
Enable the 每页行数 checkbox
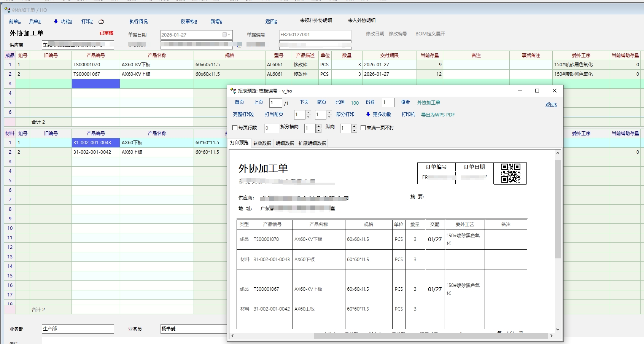[x=235, y=128]
